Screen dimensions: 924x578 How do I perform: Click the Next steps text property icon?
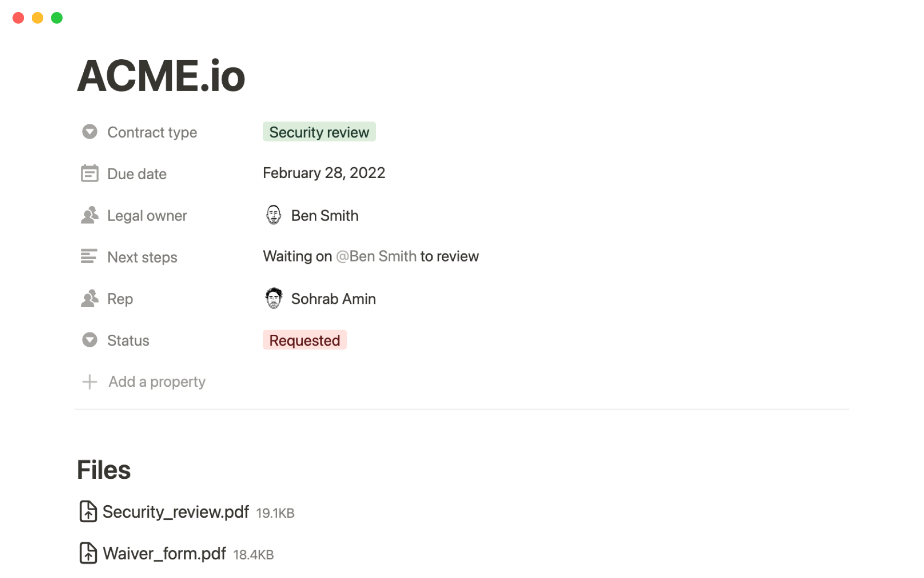pyautogui.click(x=89, y=256)
